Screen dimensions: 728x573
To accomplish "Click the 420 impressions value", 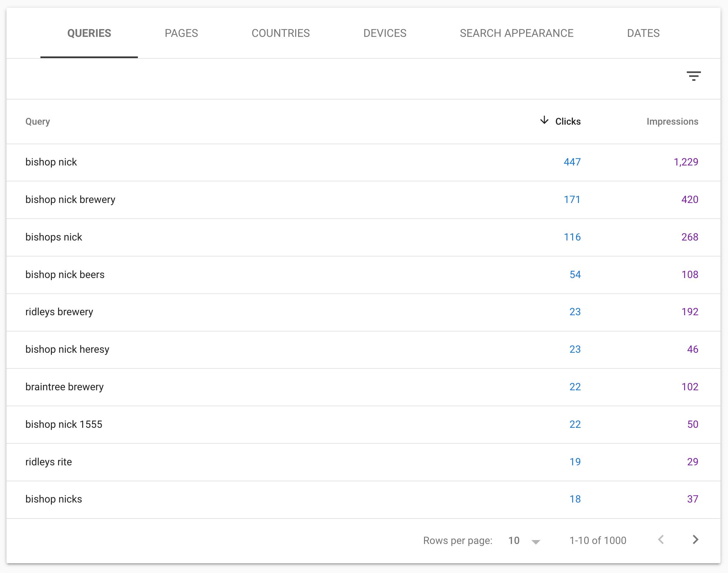I will 690,200.
